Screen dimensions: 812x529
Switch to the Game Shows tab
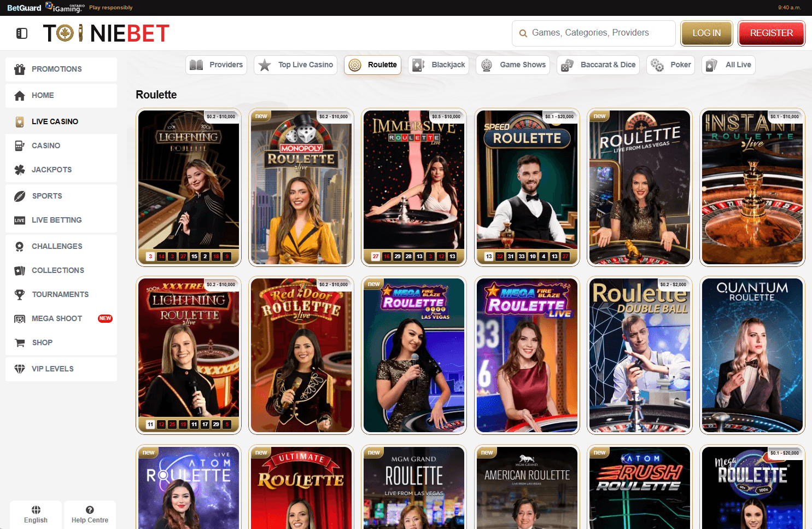(513, 65)
